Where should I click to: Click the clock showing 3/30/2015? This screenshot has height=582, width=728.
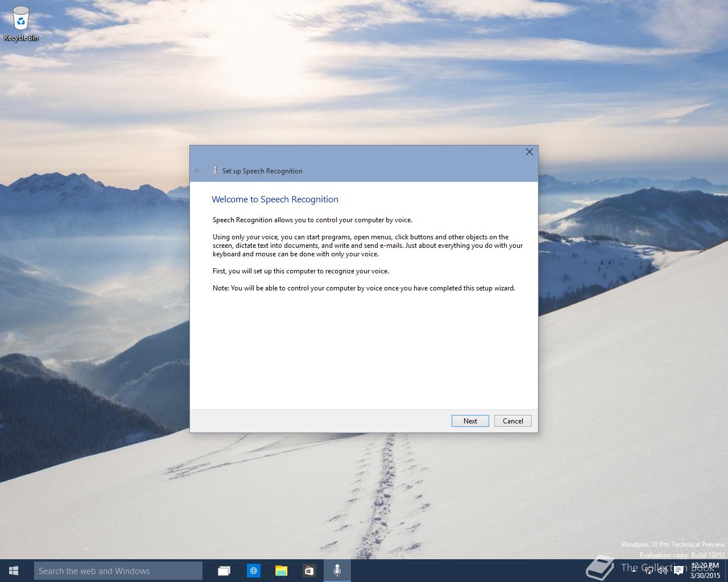tap(705, 571)
